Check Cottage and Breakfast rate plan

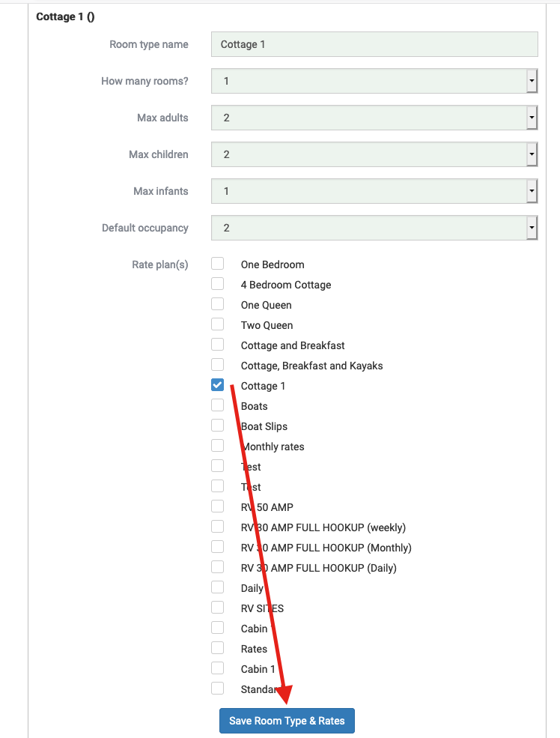click(217, 345)
